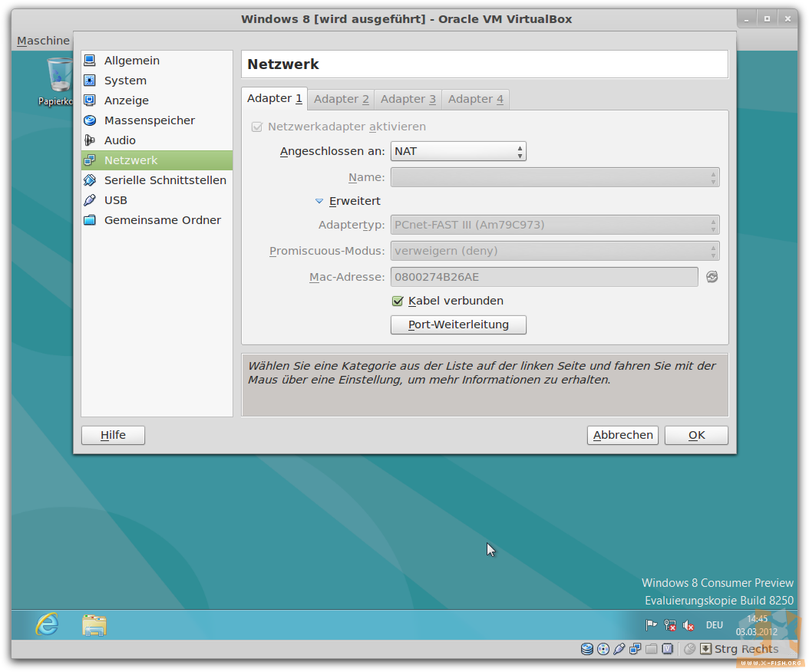Image resolution: width=809 pixels, height=672 pixels.
Task: Open the System settings category
Action: (x=157, y=81)
